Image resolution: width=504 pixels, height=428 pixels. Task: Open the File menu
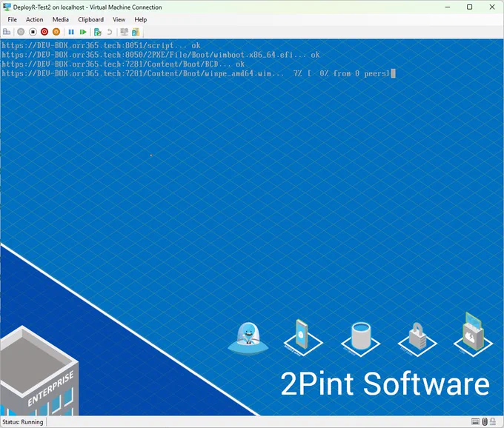click(x=12, y=19)
